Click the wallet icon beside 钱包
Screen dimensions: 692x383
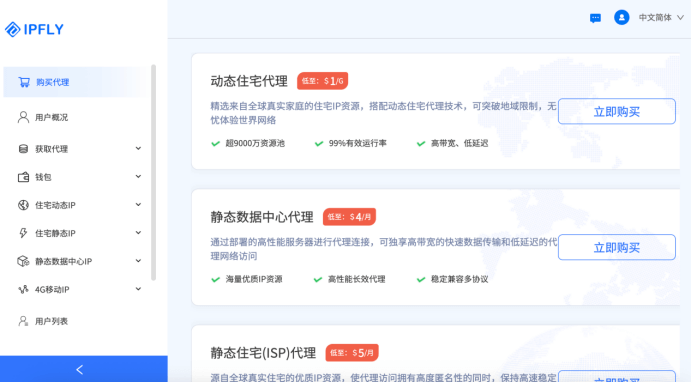pos(23,177)
